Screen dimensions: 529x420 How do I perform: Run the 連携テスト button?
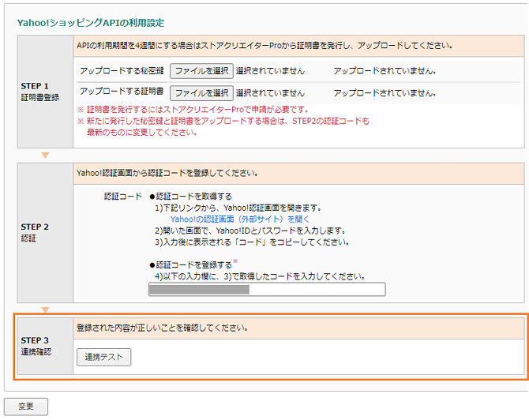coord(104,357)
